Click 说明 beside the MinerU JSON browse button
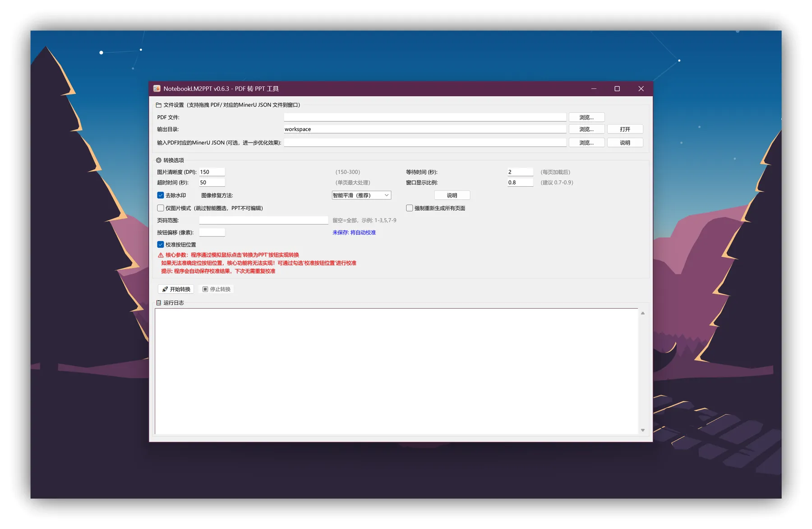This screenshot has height=529, width=812. pyautogui.click(x=625, y=142)
